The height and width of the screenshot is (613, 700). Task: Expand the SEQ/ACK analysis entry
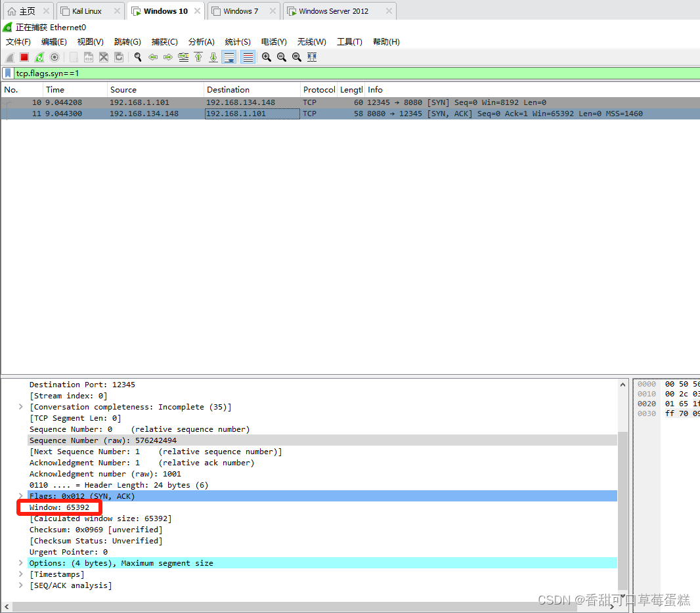click(x=20, y=585)
